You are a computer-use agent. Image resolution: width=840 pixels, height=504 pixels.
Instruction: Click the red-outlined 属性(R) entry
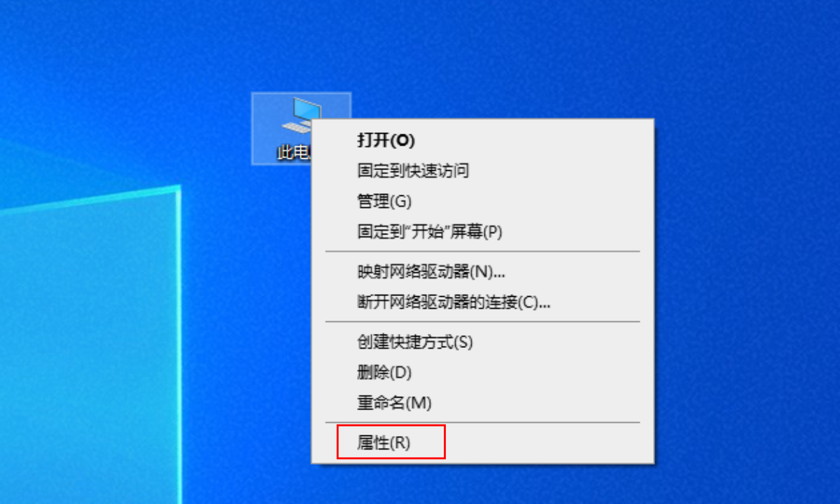[391, 442]
